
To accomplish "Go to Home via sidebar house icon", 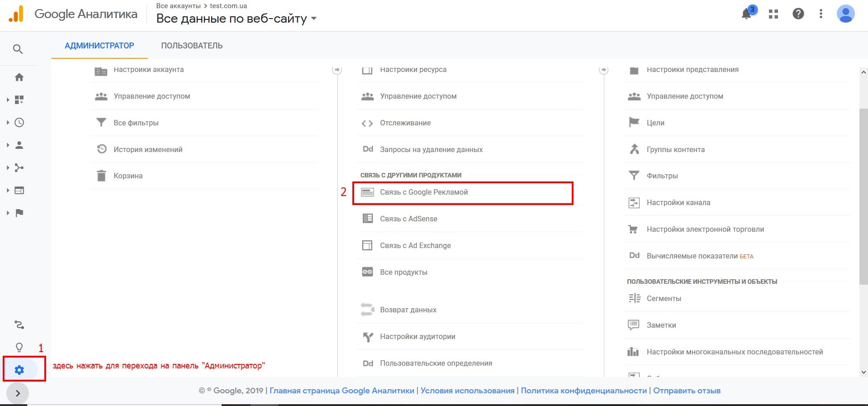I will click(x=19, y=77).
